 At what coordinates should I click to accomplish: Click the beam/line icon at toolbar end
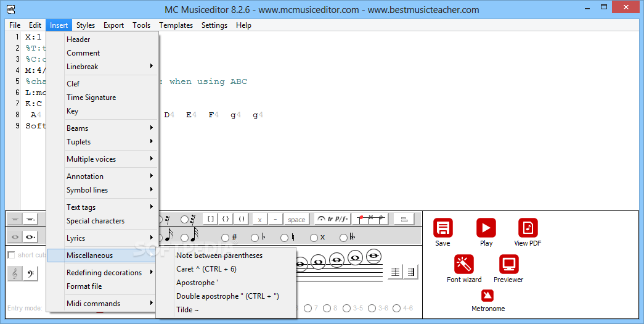click(404, 219)
